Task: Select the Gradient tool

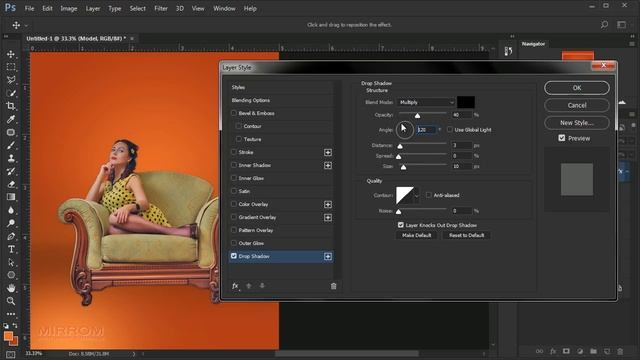Action: click(x=11, y=197)
